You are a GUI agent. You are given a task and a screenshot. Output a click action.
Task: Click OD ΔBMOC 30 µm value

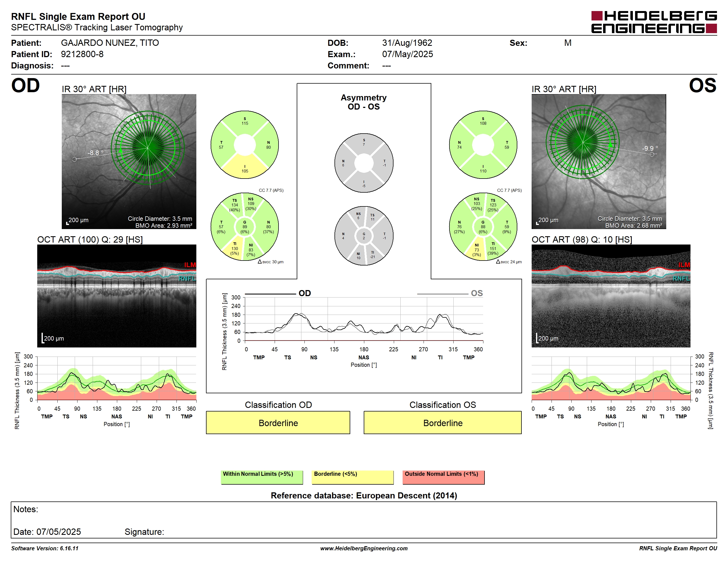click(271, 262)
